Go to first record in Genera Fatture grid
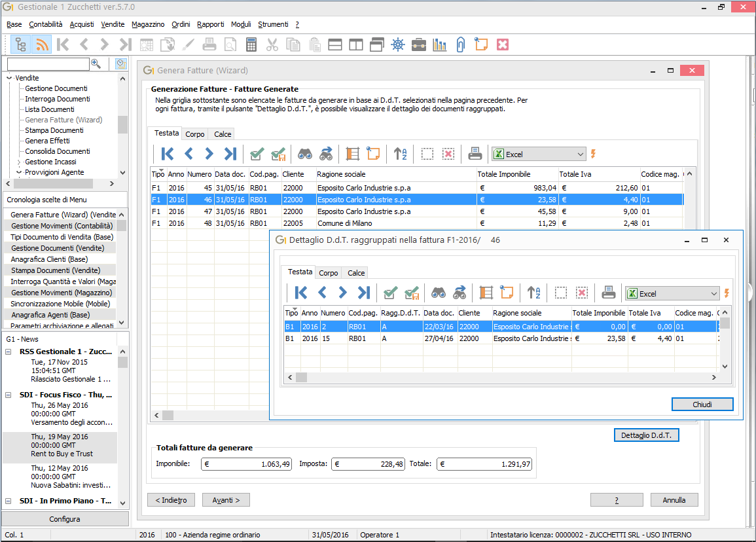Screen dimensions: 756x542 point(168,154)
